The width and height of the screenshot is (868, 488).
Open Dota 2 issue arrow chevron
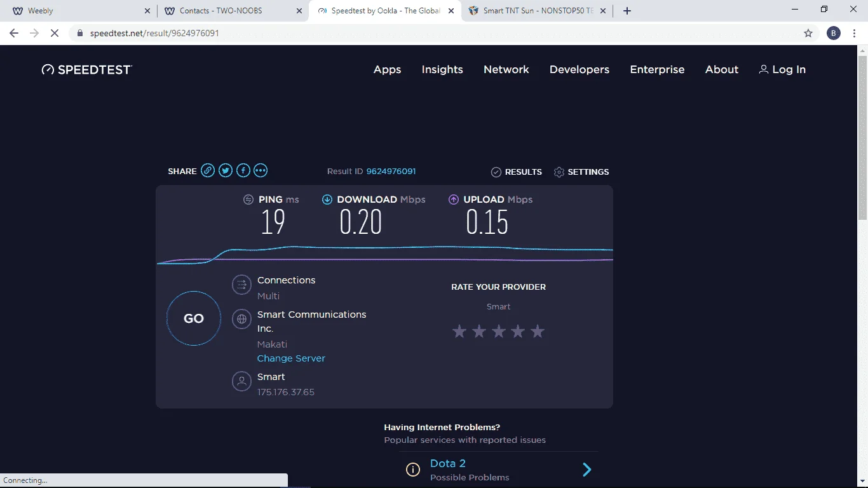pyautogui.click(x=587, y=470)
